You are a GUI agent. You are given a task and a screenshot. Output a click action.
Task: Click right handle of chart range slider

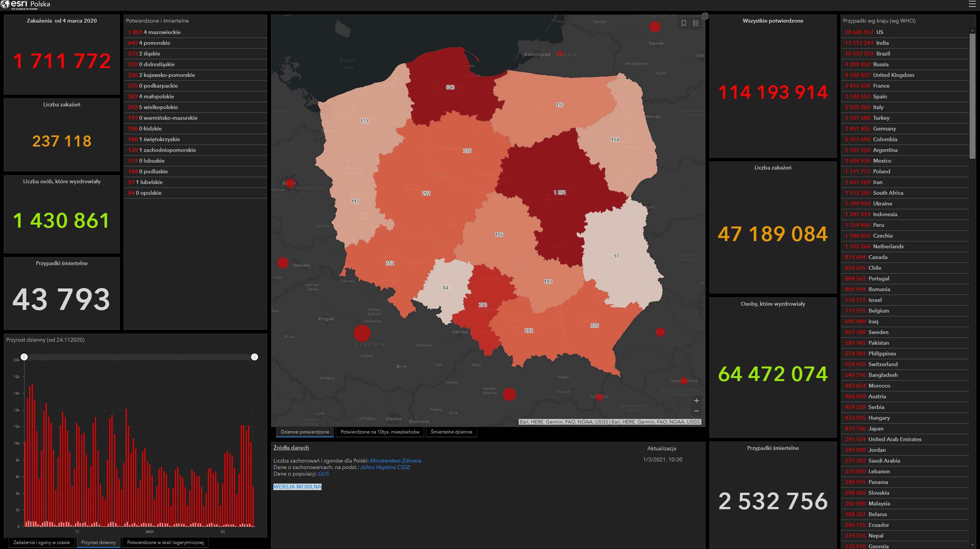pyautogui.click(x=255, y=357)
